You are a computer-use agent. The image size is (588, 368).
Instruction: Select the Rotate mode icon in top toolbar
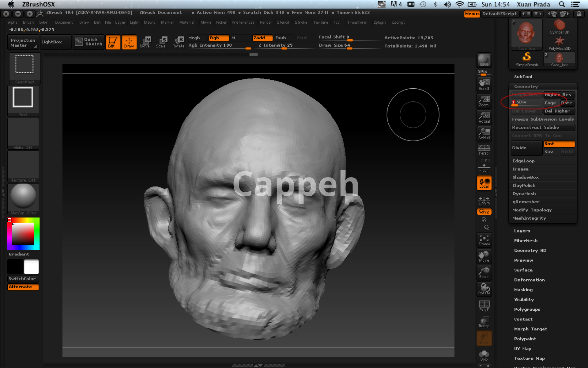pyautogui.click(x=178, y=42)
